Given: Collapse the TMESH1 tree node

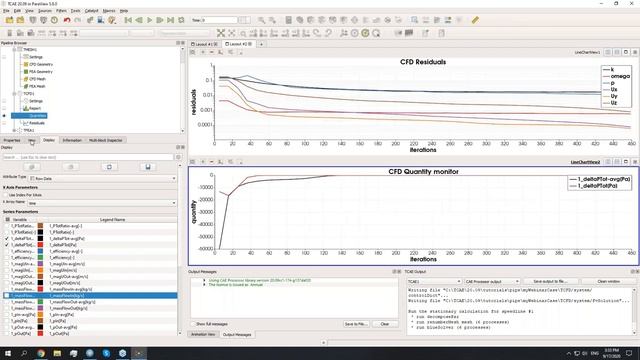Looking at the screenshot, I should [14, 49].
